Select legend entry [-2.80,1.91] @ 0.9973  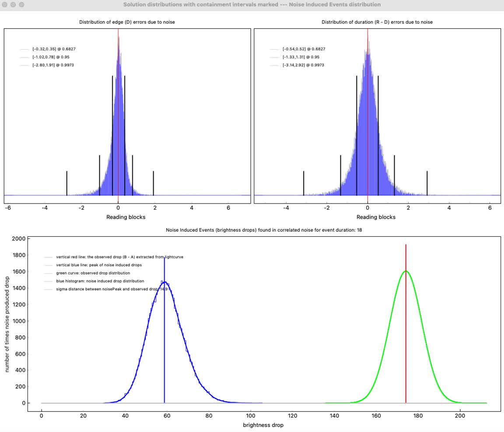tap(51, 65)
